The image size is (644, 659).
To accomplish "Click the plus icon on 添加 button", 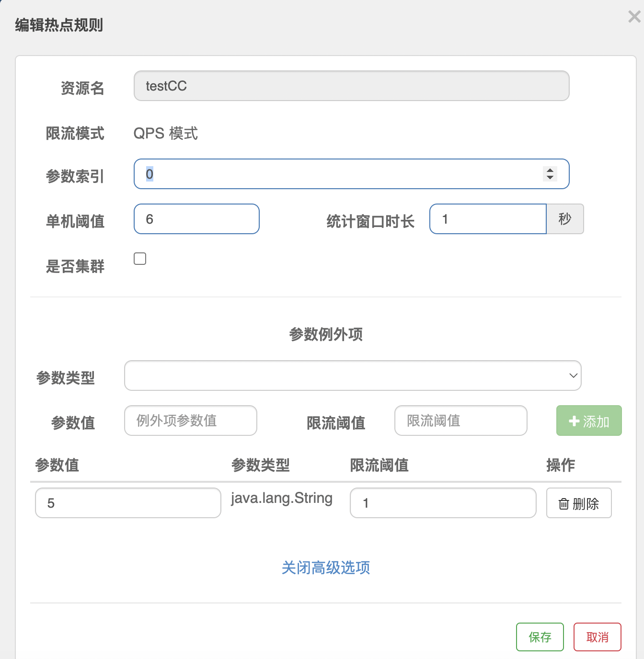I will click(x=574, y=421).
